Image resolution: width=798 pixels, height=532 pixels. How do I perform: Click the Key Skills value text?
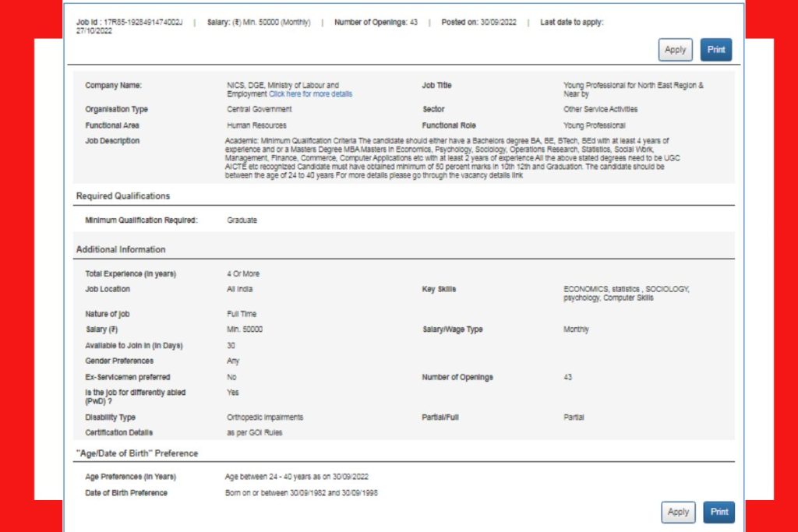pos(626,293)
